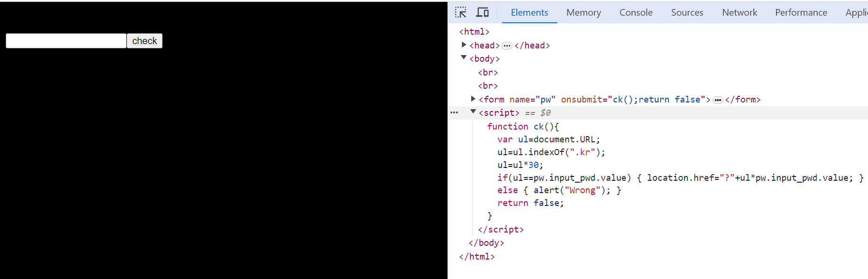Select the closing script tag row
Viewport: 868px width, 279px height.
click(501, 230)
